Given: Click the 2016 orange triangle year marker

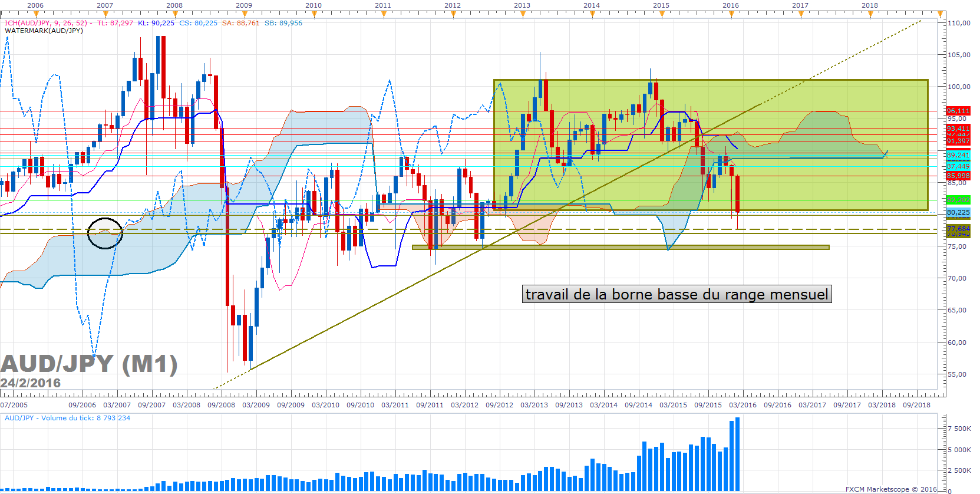Looking at the screenshot, I should pos(731,15).
